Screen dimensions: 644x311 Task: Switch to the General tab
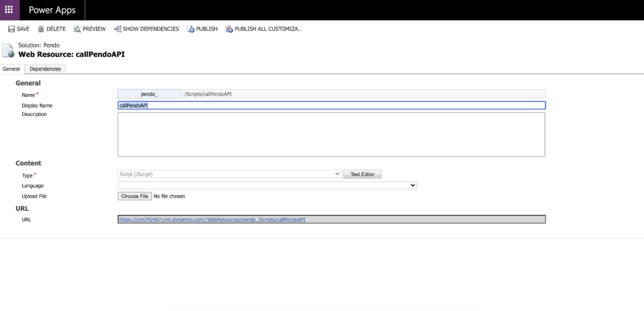(x=11, y=69)
